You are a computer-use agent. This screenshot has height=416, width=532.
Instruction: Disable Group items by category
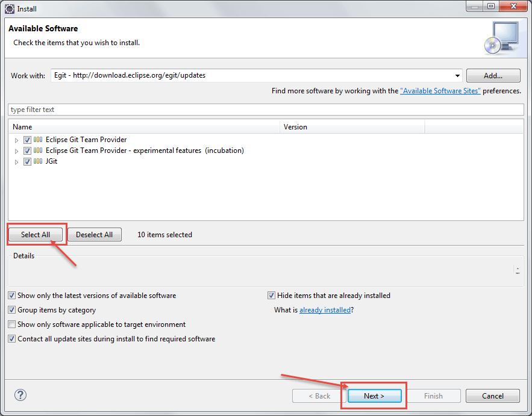(12, 310)
